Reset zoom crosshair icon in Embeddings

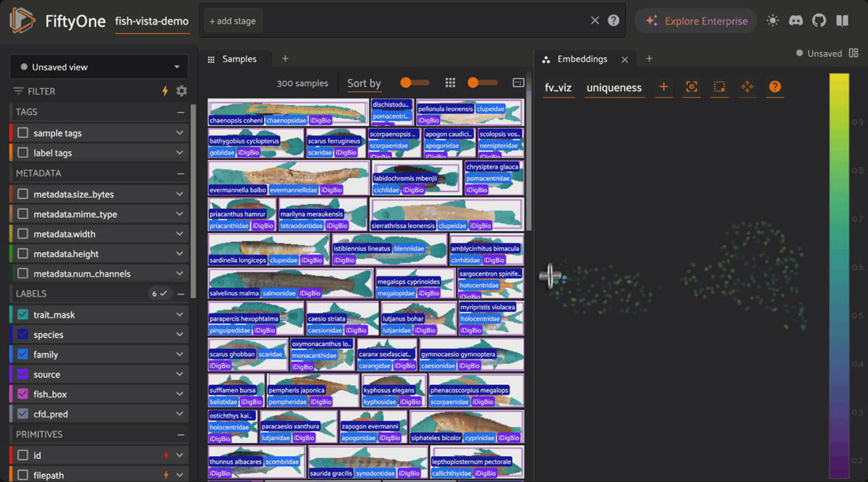(692, 87)
